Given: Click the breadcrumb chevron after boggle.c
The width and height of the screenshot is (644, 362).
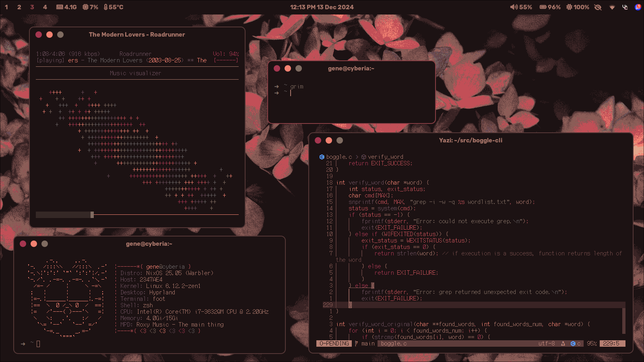Looking at the screenshot, I should (x=357, y=157).
